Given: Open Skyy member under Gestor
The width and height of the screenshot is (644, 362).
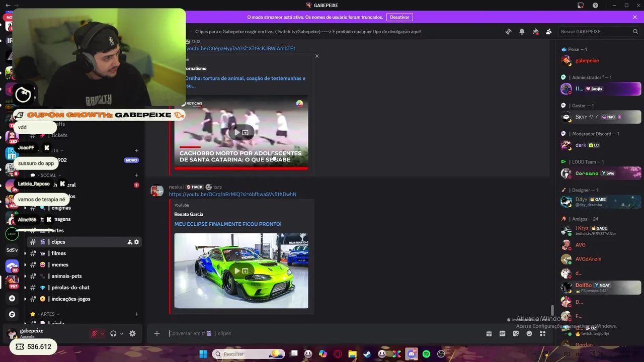Looking at the screenshot, I should tap(601, 117).
